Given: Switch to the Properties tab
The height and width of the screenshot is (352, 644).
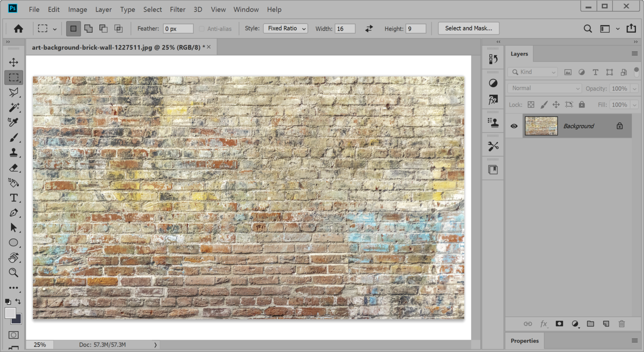Looking at the screenshot, I should pos(524,341).
